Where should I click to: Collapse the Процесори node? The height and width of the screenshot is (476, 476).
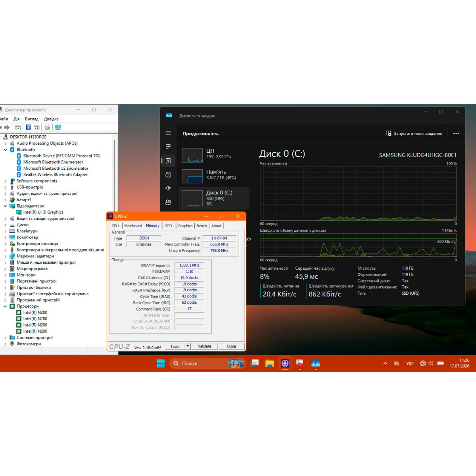click(x=6, y=306)
